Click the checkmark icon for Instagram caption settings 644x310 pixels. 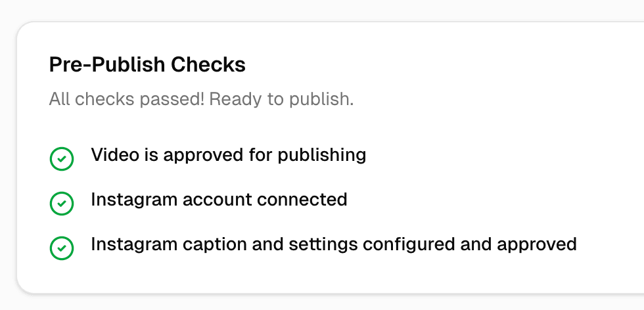pyautogui.click(x=62, y=248)
